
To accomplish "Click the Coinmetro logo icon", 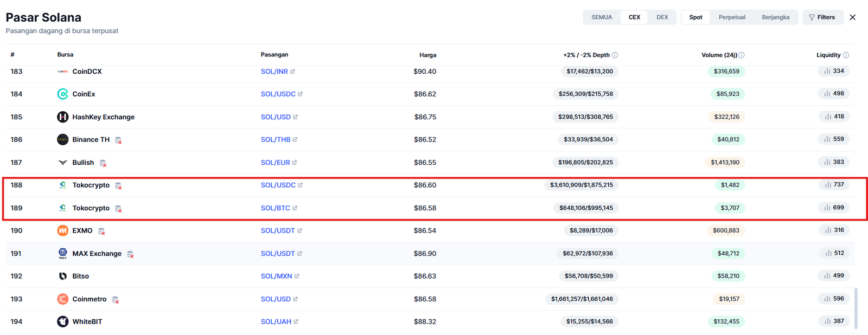I will click(63, 299).
